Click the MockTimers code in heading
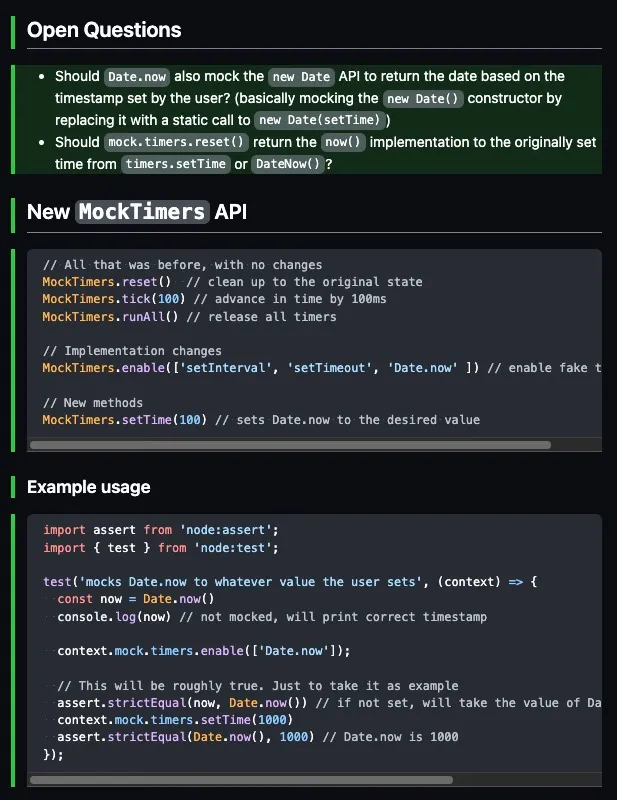This screenshot has height=800, width=617. [142, 212]
